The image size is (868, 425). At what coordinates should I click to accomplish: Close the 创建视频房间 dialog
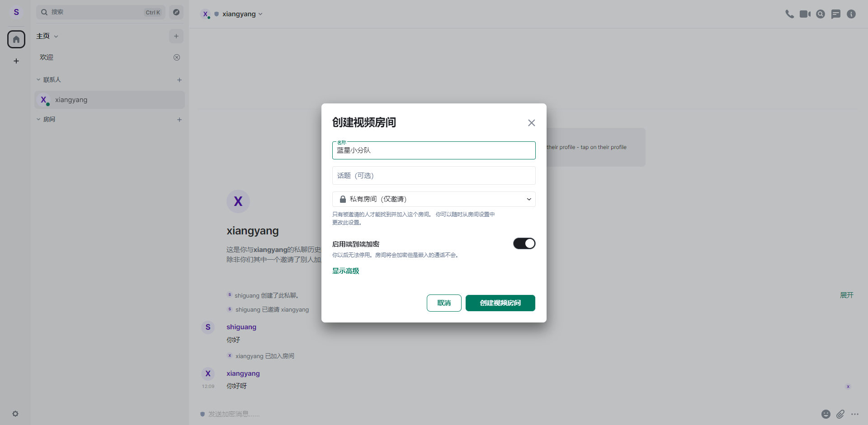pyautogui.click(x=532, y=123)
